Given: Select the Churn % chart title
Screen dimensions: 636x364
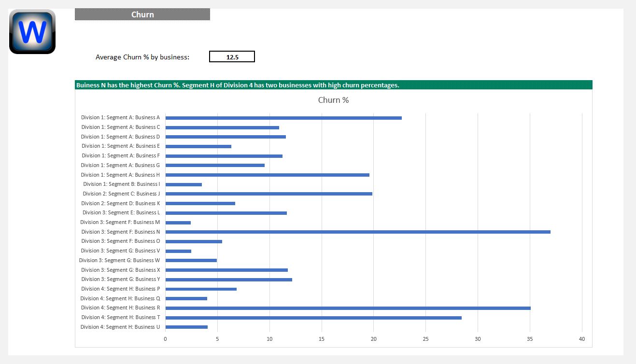Looking at the screenshot, I should coord(333,100).
